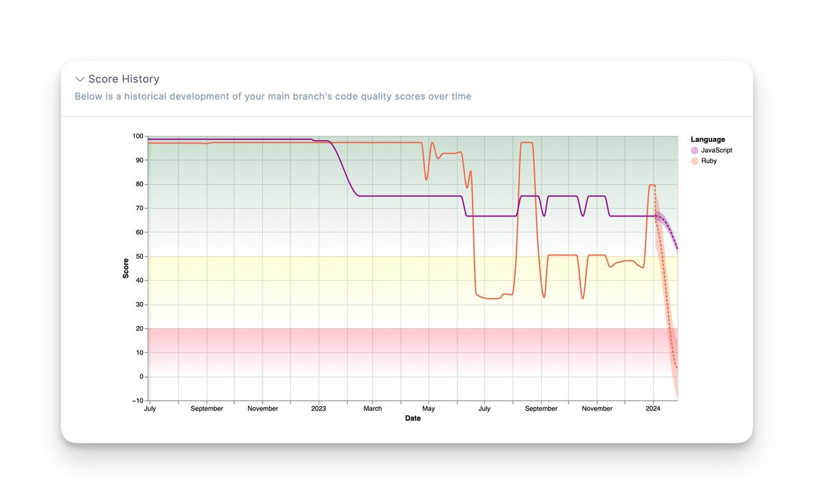This screenshot has width=814, height=504.
Task: Click the historical development description text
Action: pyautogui.click(x=273, y=97)
